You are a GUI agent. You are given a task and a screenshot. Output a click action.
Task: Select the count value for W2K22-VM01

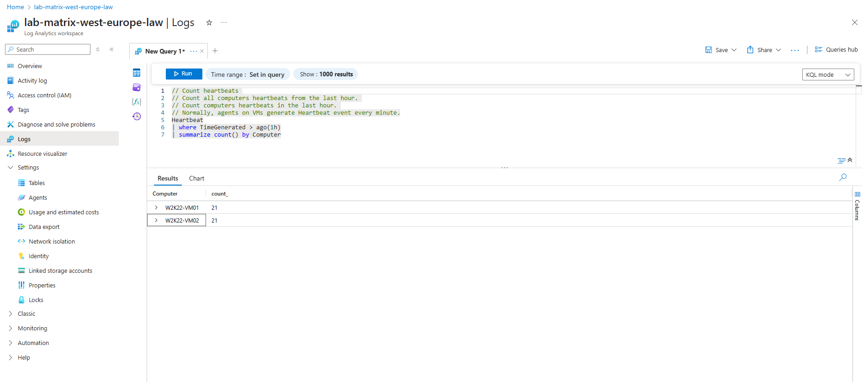214,207
